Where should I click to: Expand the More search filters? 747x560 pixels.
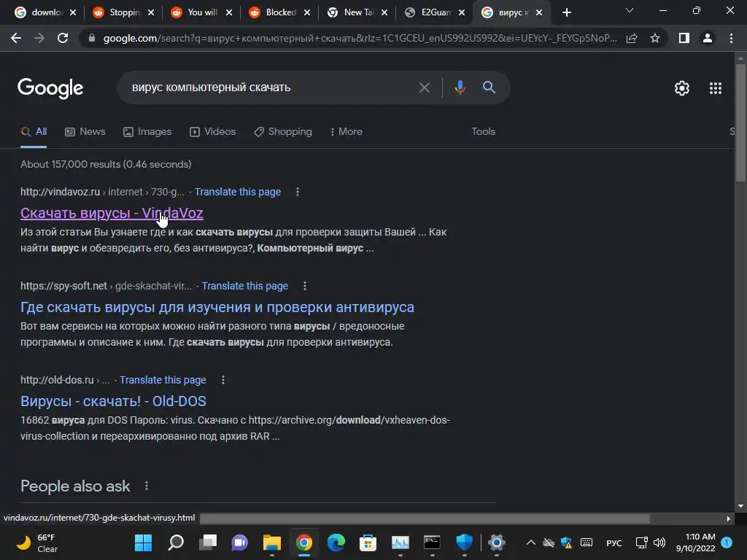pyautogui.click(x=347, y=132)
